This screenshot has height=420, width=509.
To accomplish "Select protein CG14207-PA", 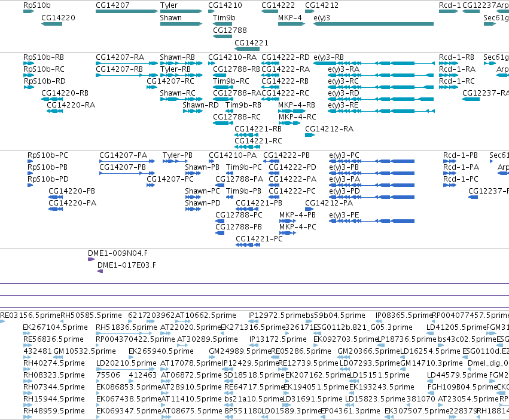I will pyautogui.click(x=123, y=155).
